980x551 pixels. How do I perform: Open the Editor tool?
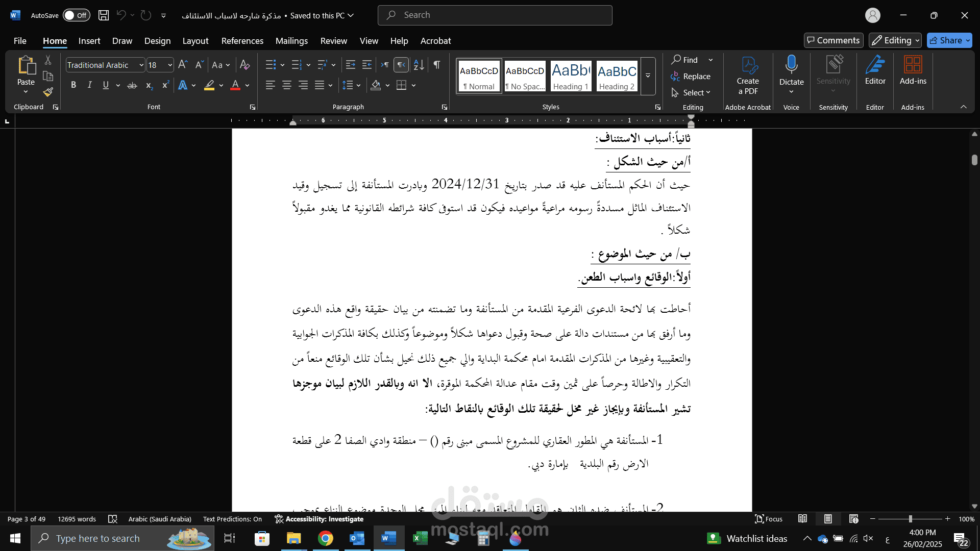[x=875, y=70]
